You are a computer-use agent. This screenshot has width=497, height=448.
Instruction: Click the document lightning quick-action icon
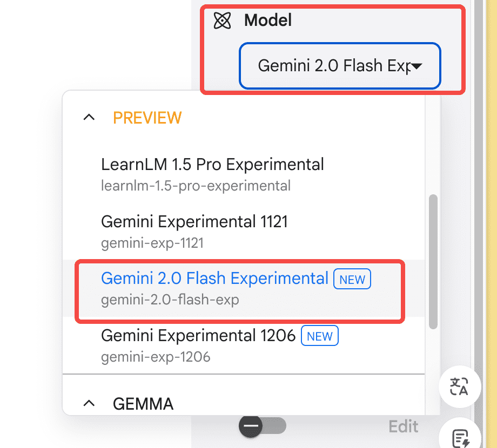pyautogui.click(x=460, y=438)
